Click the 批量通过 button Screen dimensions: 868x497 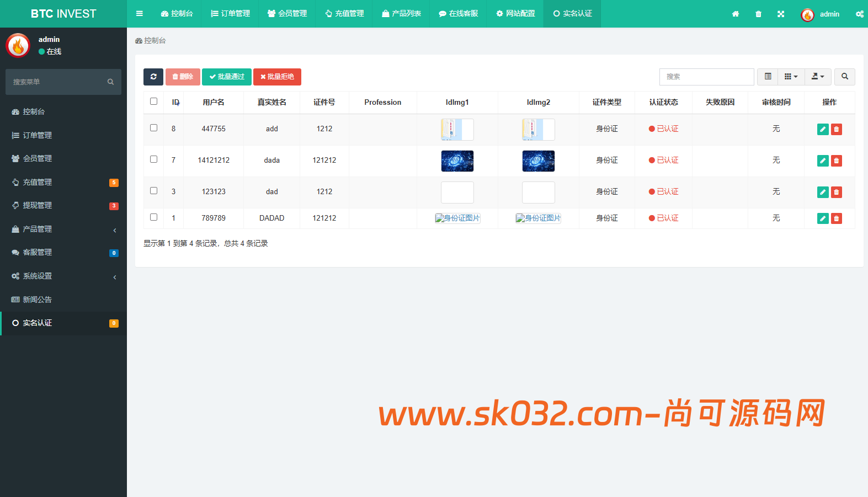(227, 77)
